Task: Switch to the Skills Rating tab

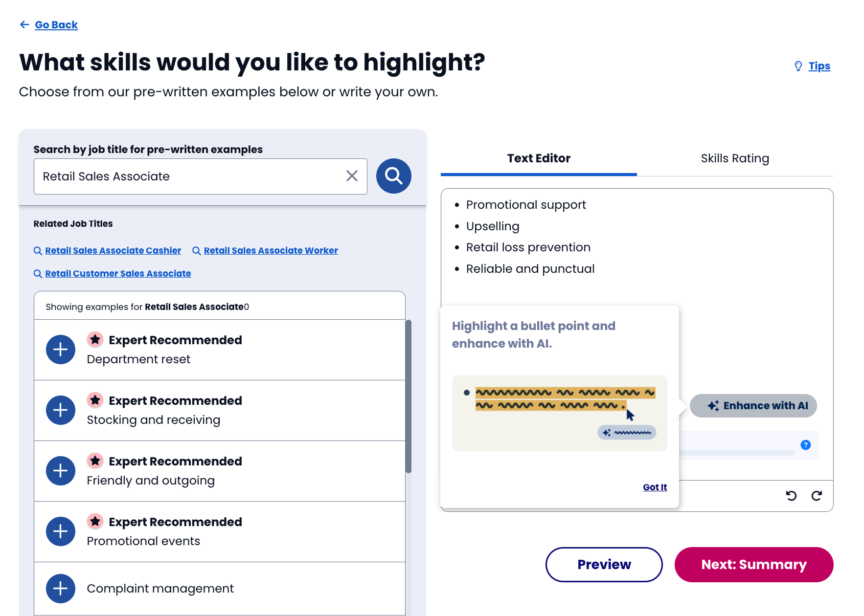Action: tap(735, 158)
